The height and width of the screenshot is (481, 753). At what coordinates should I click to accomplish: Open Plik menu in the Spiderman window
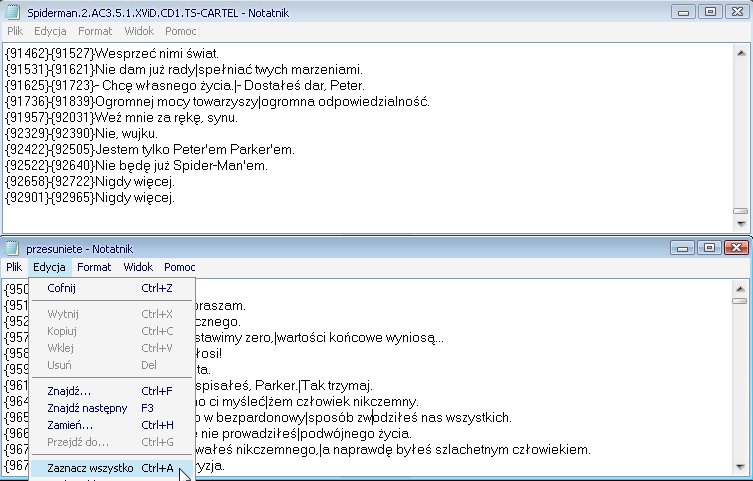(15, 31)
